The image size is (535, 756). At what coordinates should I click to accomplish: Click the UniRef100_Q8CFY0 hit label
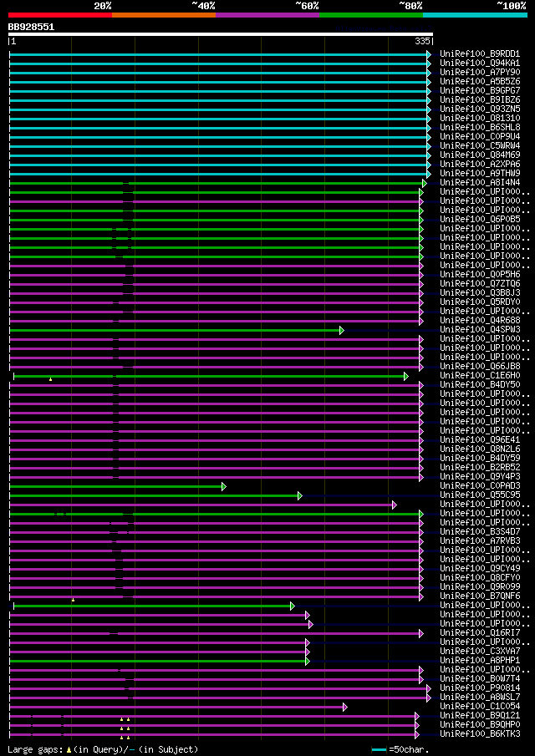coord(480,578)
